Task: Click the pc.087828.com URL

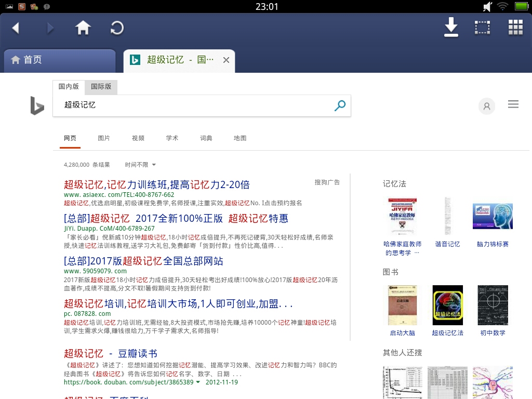Action: 87,313
